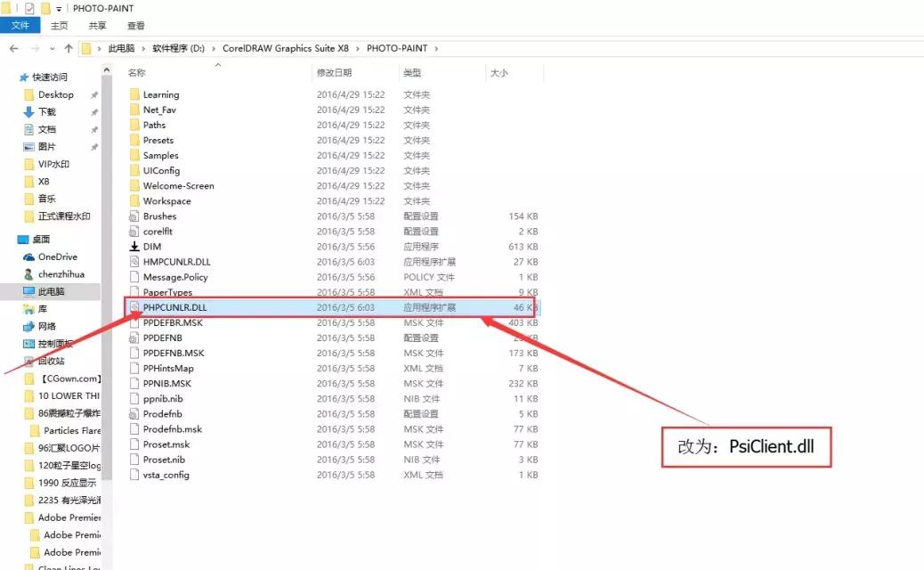Open the Learning folder
The width and height of the screenshot is (924, 570).
click(161, 94)
